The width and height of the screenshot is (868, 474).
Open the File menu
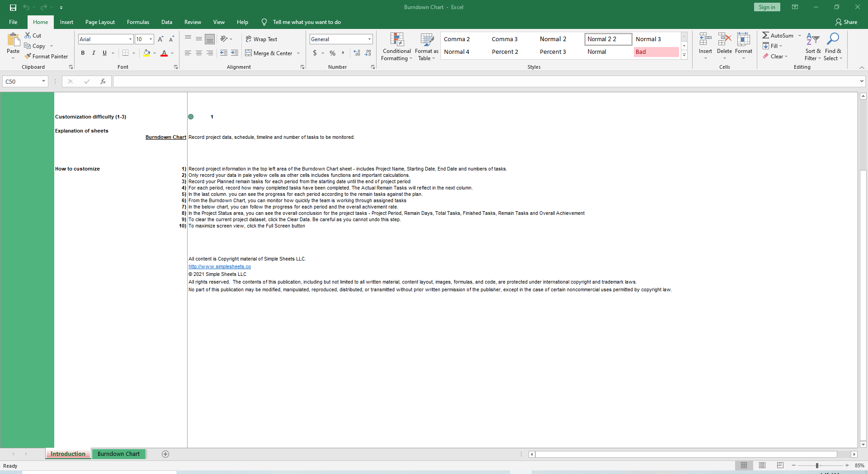click(x=13, y=22)
